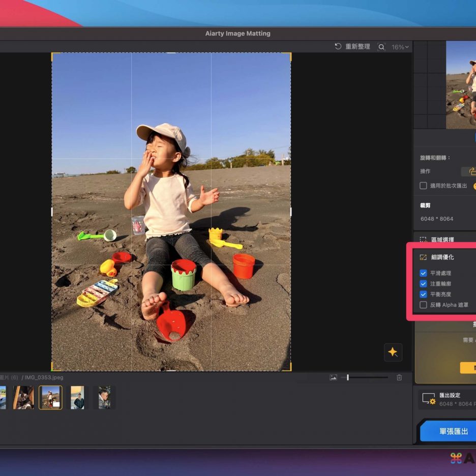Uncheck the 注重輪廓 contour checkbox
Screen dimensions: 476x476
(x=423, y=284)
